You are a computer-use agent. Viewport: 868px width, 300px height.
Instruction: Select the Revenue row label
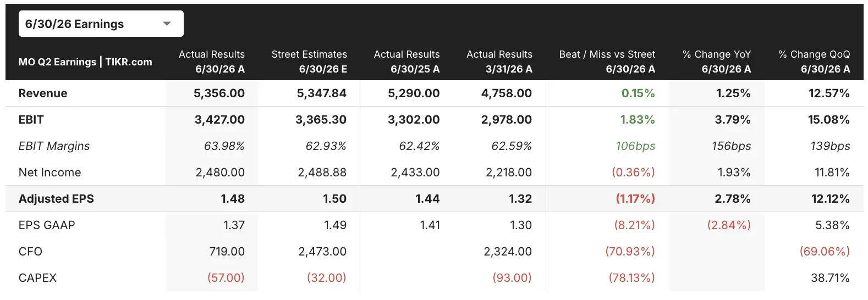click(x=43, y=93)
